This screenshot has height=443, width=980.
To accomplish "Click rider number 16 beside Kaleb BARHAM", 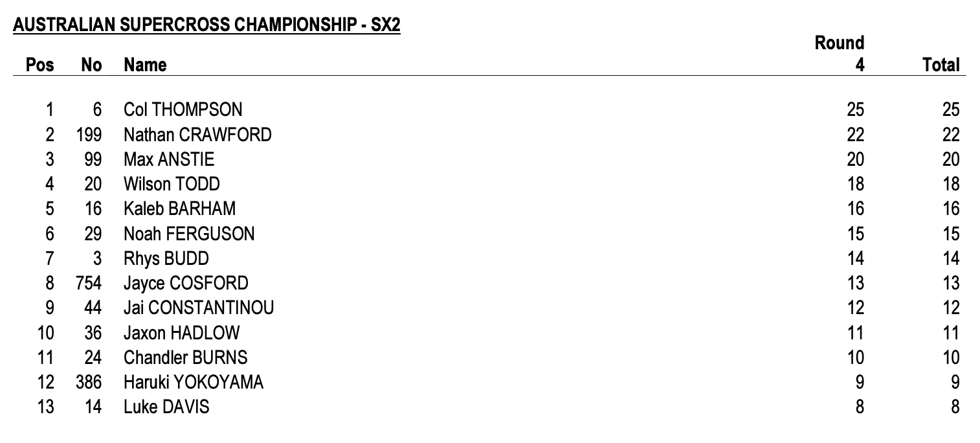I will click(x=93, y=209).
